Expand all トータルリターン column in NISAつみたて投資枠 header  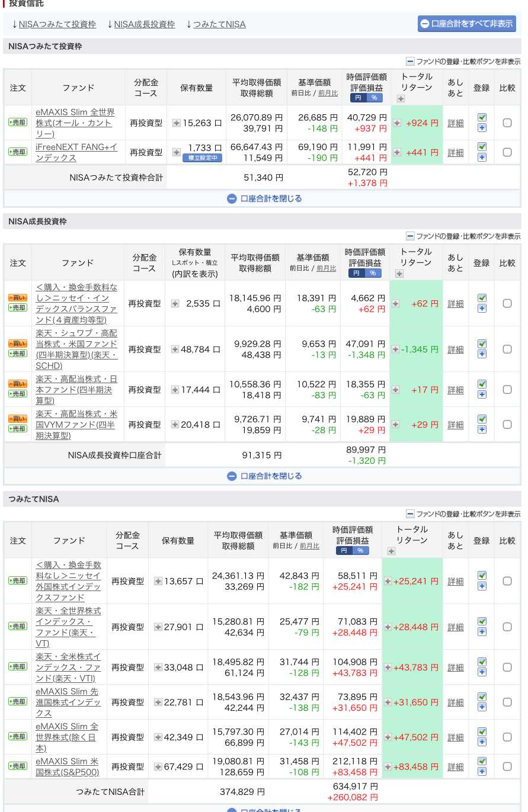pyautogui.click(x=401, y=99)
